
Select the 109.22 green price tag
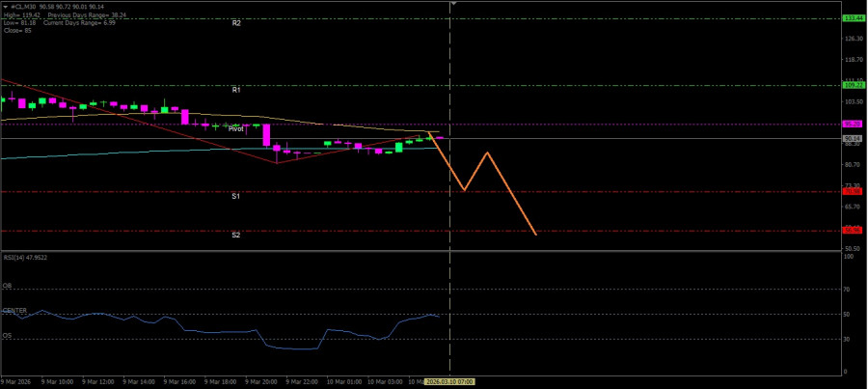click(853, 85)
